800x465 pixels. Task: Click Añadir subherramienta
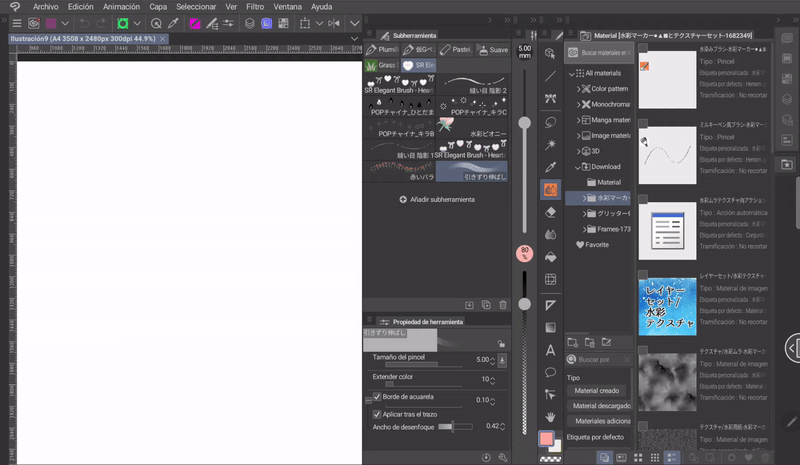point(437,200)
